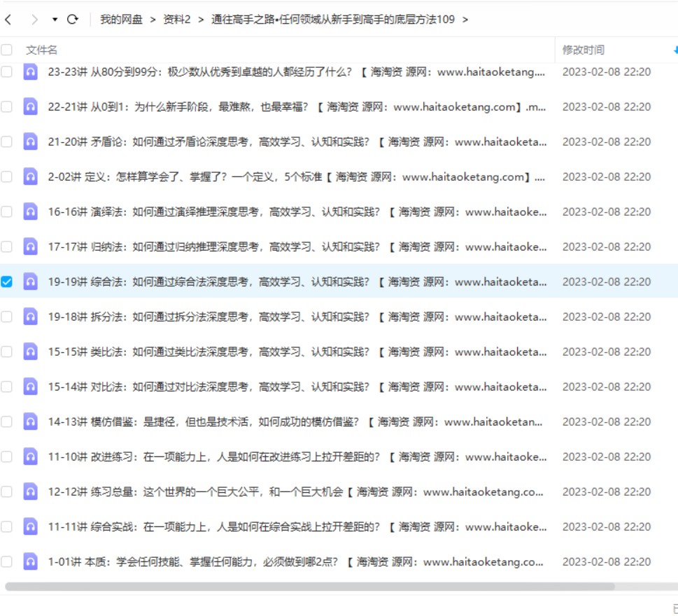Open navigation history dropdown arrow

coord(55,20)
